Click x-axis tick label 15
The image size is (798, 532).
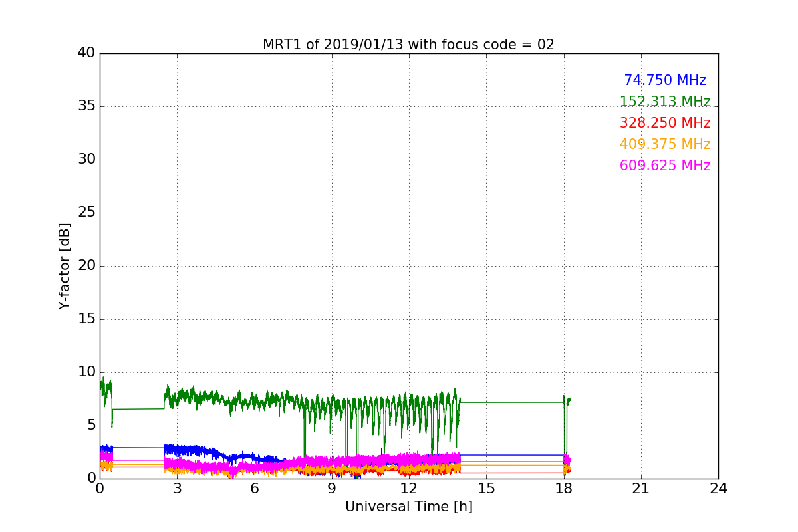coord(486,489)
